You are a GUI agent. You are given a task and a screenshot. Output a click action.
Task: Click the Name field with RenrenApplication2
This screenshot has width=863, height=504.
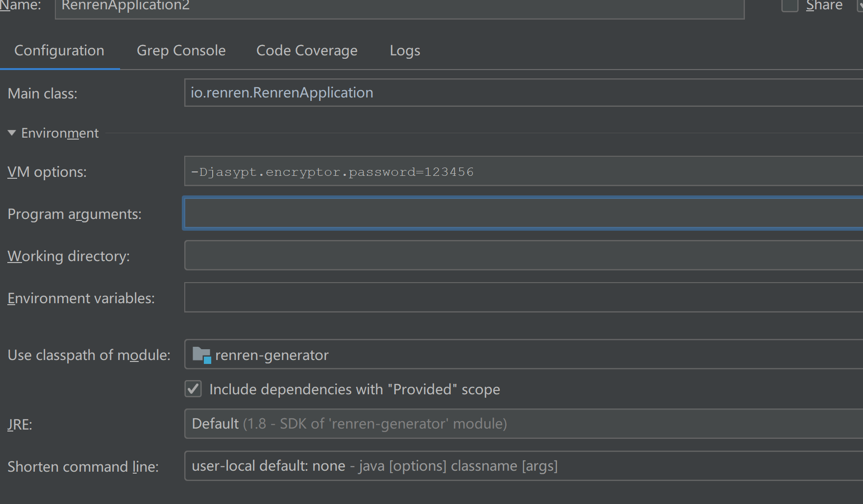click(x=400, y=6)
